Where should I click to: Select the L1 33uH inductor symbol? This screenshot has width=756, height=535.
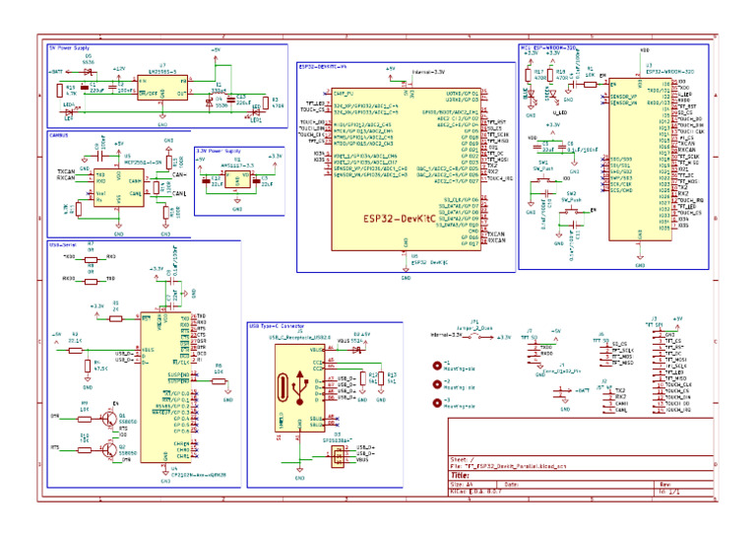click(x=219, y=93)
